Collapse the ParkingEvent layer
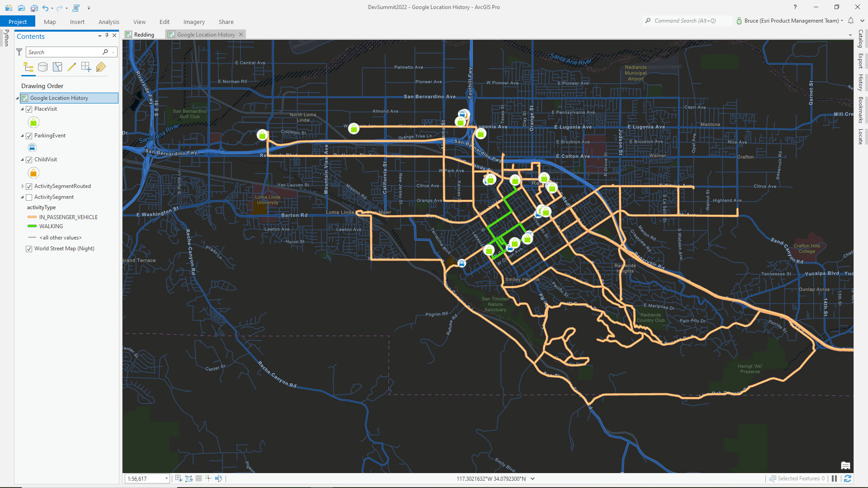This screenshot has width=868, height=488. (x=22, y=135)
